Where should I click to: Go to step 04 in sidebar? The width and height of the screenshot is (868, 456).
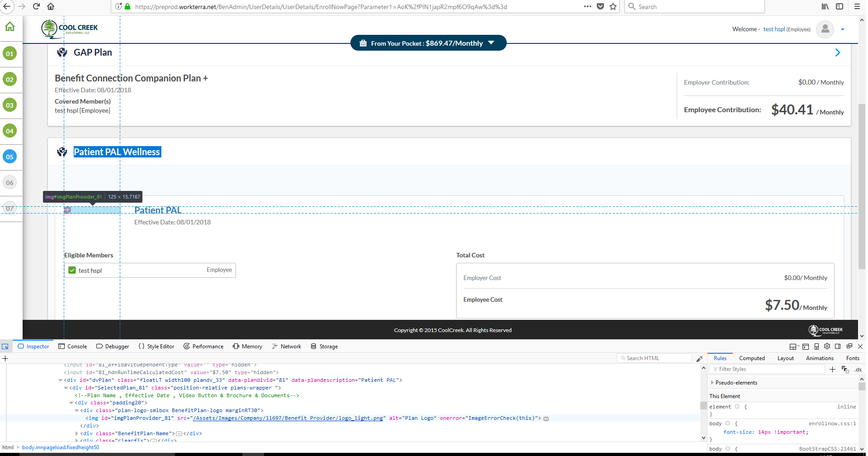pyautogui.click(x=9, y=131)
